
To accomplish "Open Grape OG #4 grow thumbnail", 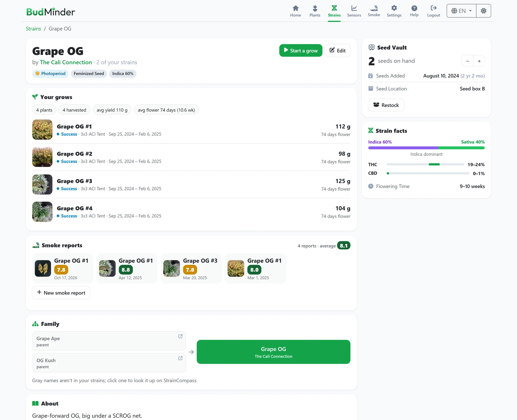I will coord(42,212).
